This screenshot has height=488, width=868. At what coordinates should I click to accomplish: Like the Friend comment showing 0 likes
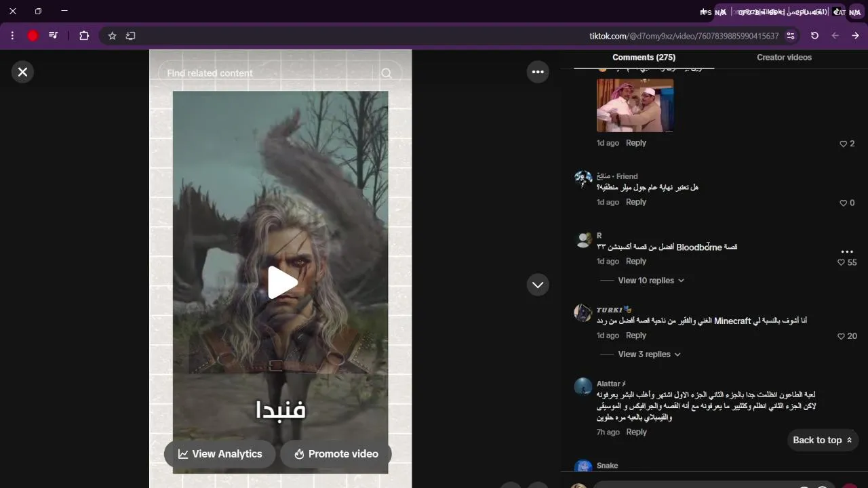[x=844, y=203]
